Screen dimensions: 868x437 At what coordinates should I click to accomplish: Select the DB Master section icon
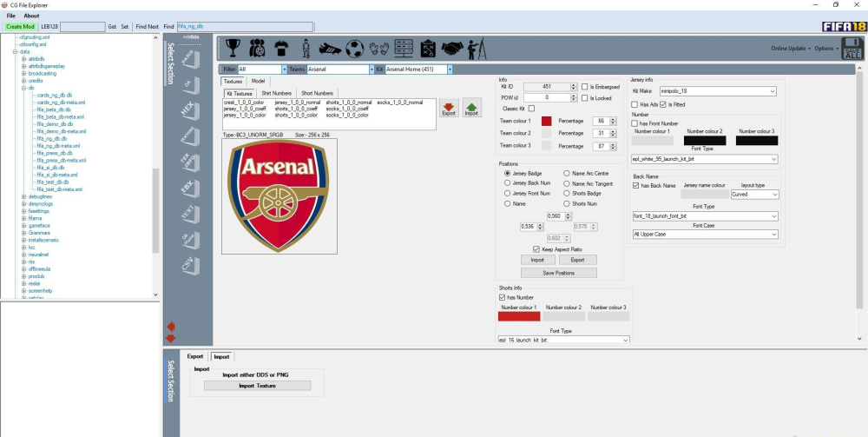coord(189,239)
